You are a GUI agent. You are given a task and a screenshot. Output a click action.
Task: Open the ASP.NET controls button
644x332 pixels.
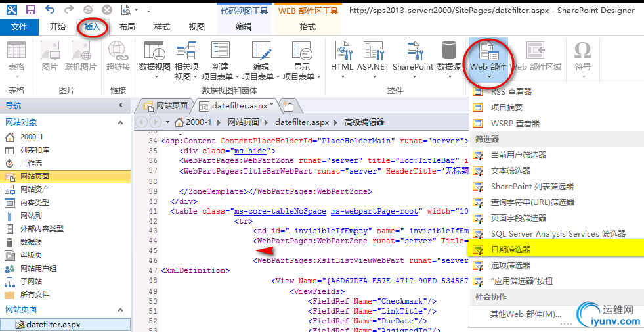click(373, 60)
